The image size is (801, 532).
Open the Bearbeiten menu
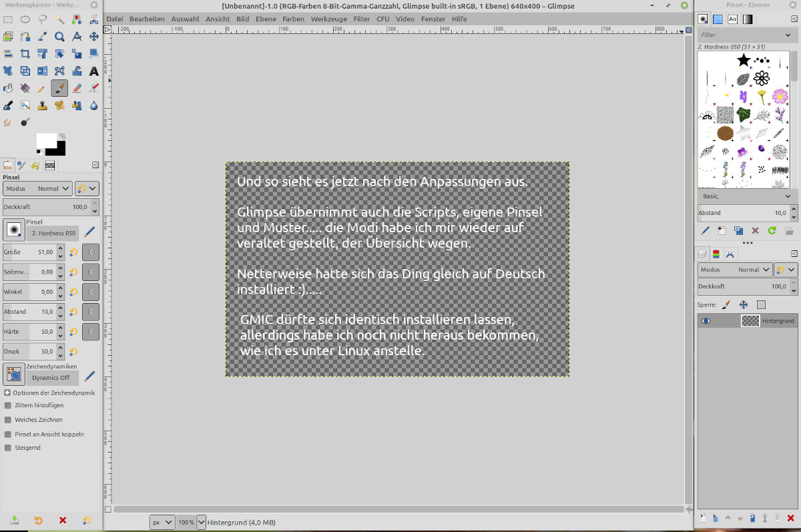coord(147,19)
